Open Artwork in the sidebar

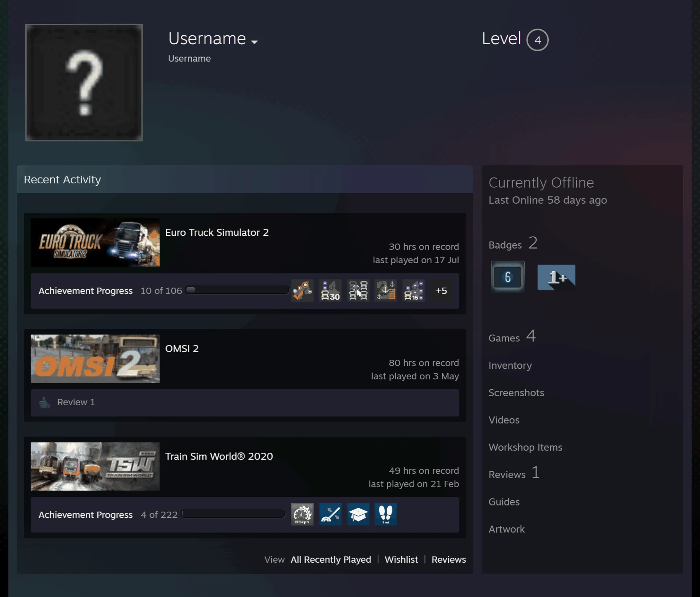click(x=506, y=530)
